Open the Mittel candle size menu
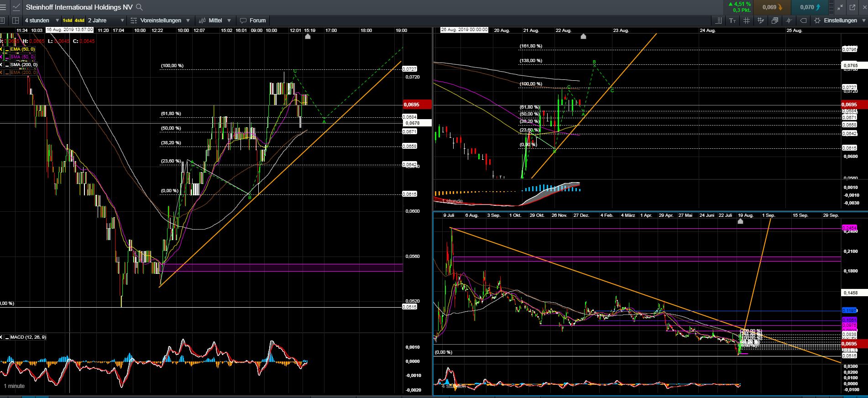This screenshot has height=398, width=868. (x=215, y=21)
